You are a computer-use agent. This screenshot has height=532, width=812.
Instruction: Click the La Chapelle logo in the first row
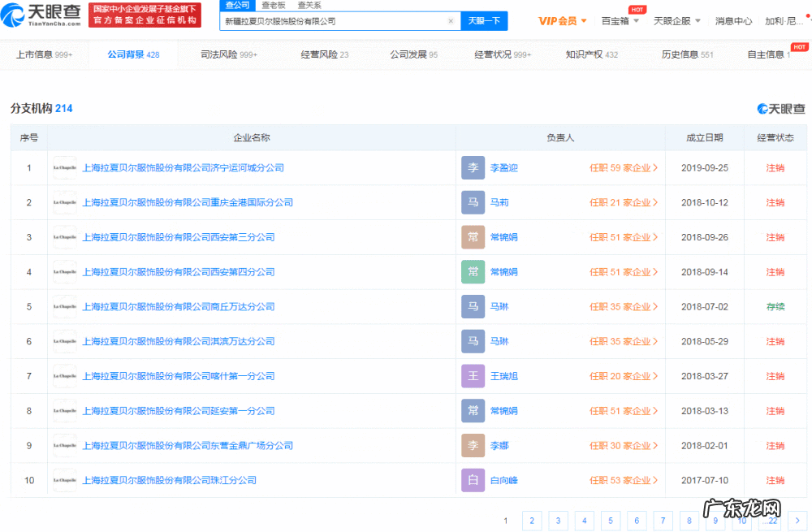65,167
